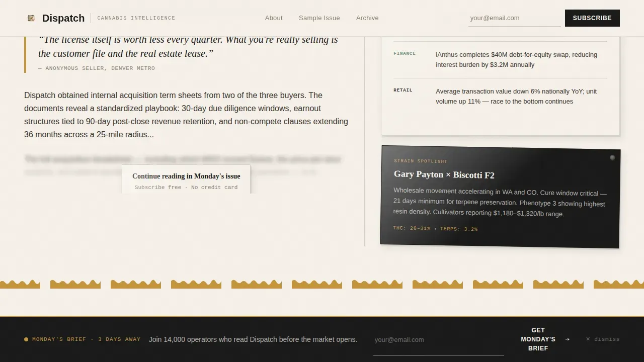Open the Dispatch home title link
This screenshot has height=362, width=644.
(x=63, y=18)
